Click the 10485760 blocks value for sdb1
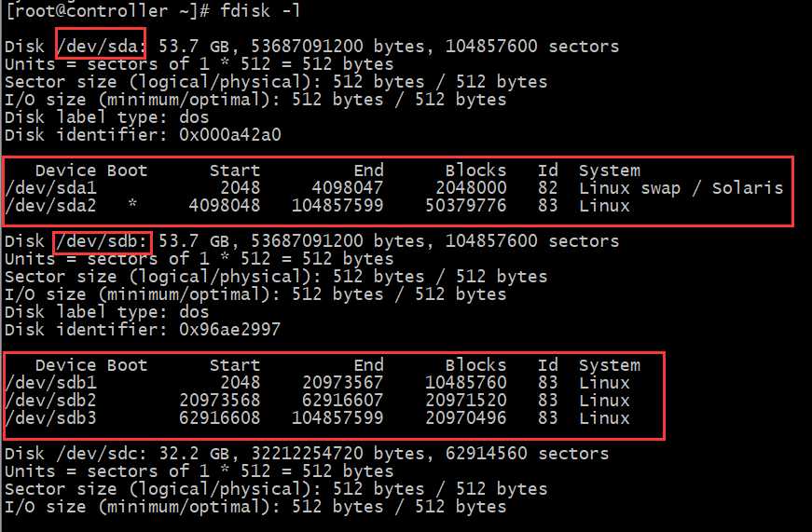 click(465, 383)
